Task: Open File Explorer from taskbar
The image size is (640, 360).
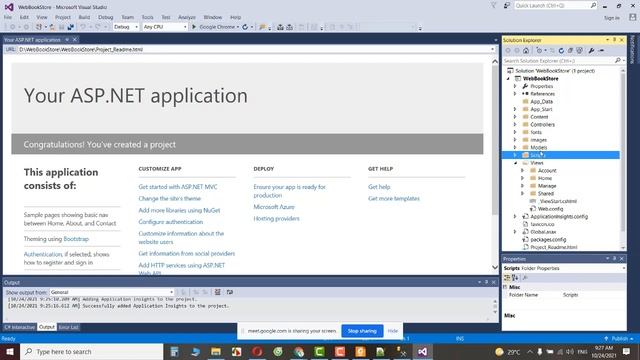Action: coord(216,351)
